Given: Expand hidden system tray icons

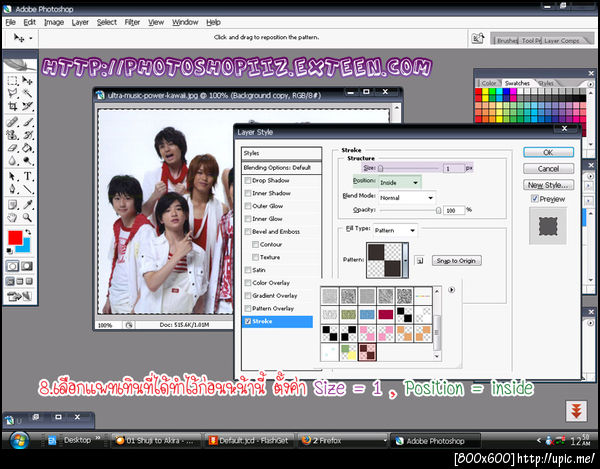Looking at the screenshot, I should click(x=539, y=441).
